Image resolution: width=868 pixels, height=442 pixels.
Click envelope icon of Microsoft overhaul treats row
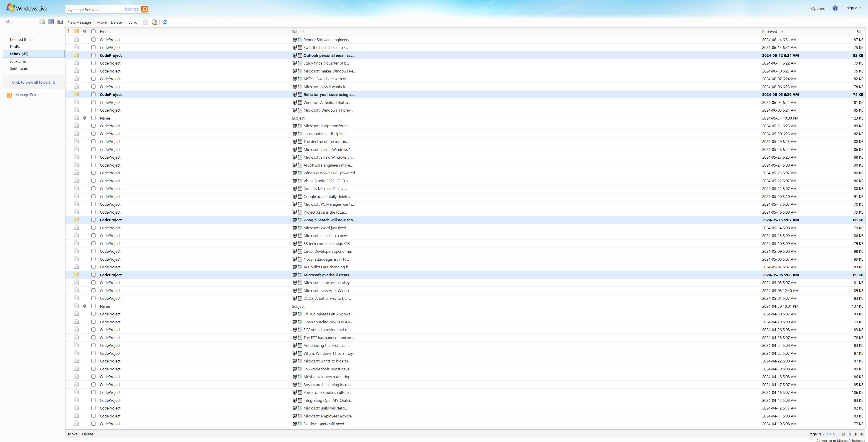[x=76, y=275]
